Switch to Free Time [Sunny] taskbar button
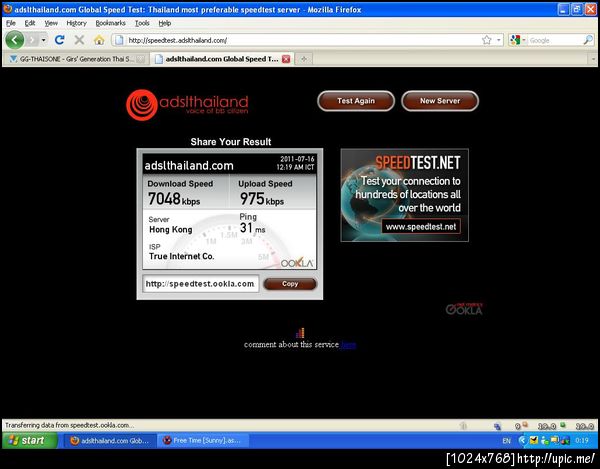600x469 pixels. click(x=203, y=441)
